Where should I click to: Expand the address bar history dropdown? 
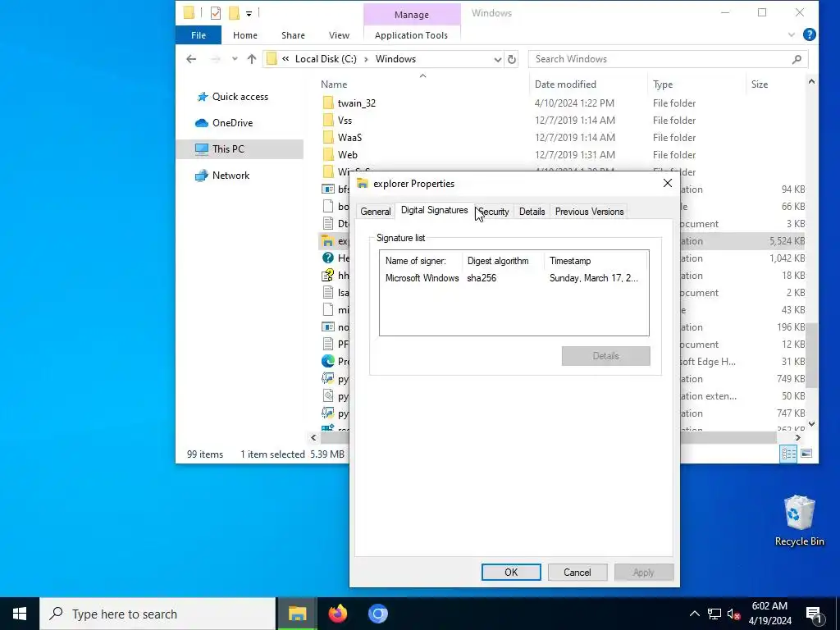pos(498,59)
